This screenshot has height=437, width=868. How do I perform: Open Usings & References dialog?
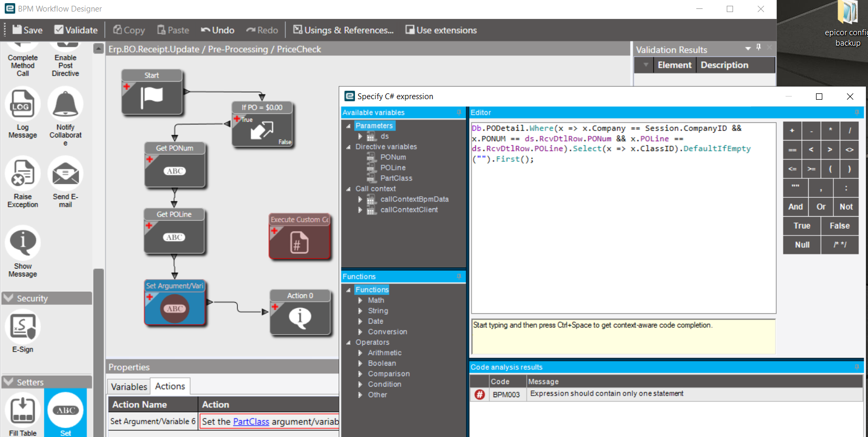click(343, 30)
